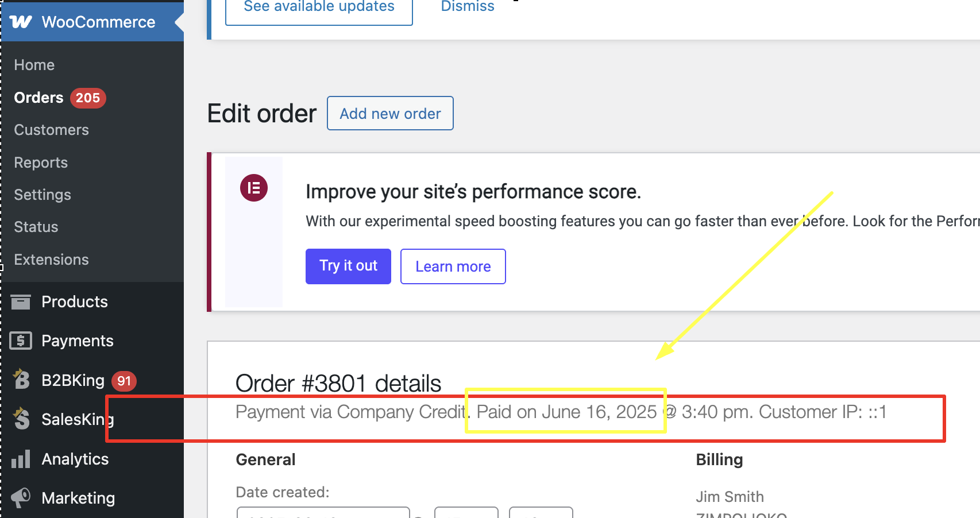
Task: Click the Add new order button
Action: point(390,113)
